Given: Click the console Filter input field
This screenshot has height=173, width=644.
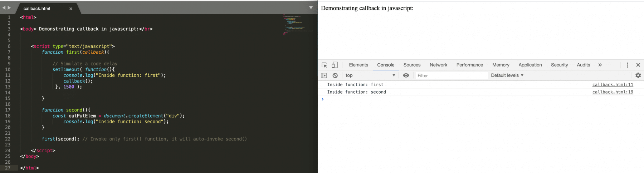Looking at the screenshot, I should (x=451, y=75).
